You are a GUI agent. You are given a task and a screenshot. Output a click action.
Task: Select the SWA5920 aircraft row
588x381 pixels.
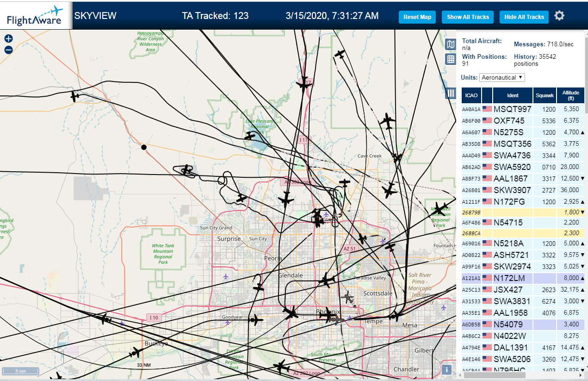523,167
